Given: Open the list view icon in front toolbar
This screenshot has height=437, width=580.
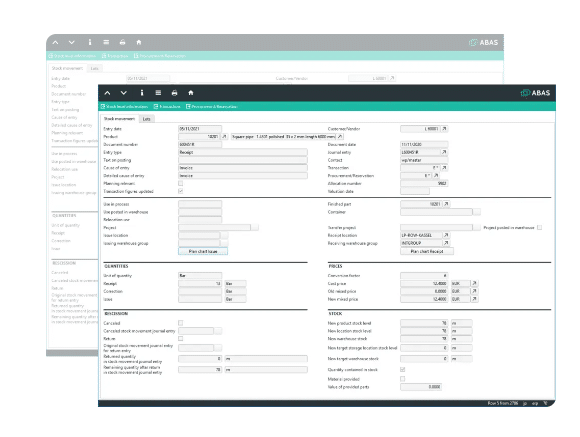Looking at the screenshot, I should click(x=158, y=93).
